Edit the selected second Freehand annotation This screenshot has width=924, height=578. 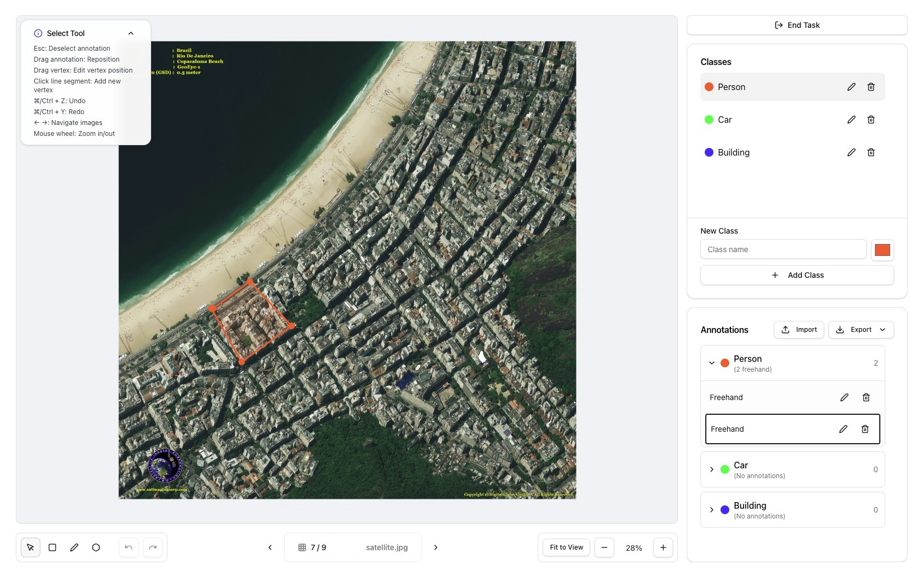[x=843, y=429]
